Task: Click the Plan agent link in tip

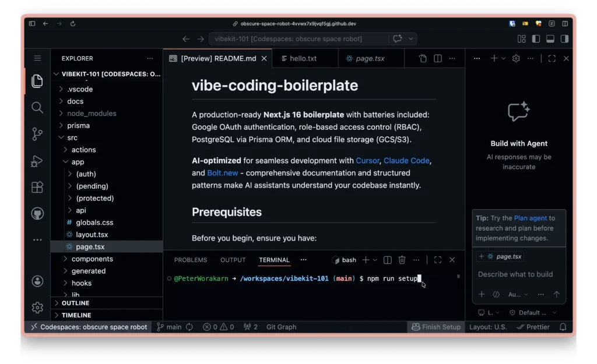Action: [x=530, y=218]
